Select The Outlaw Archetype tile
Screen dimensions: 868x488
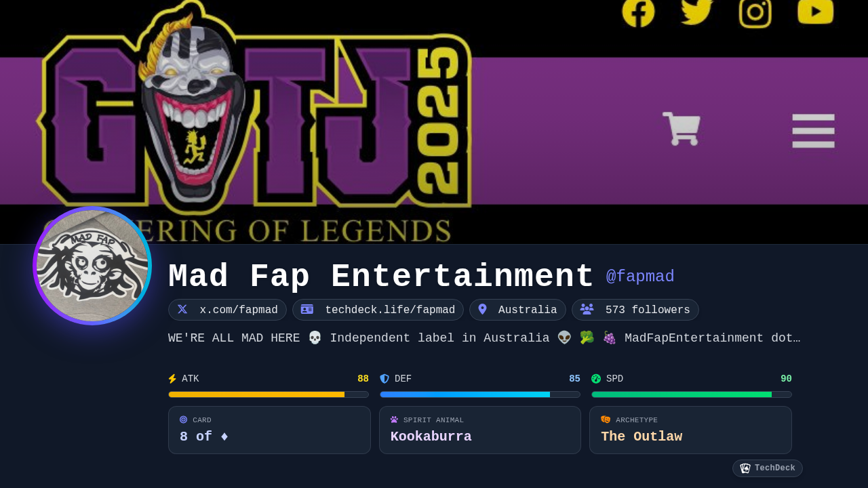pyautogui.click(x=690, y=430)
